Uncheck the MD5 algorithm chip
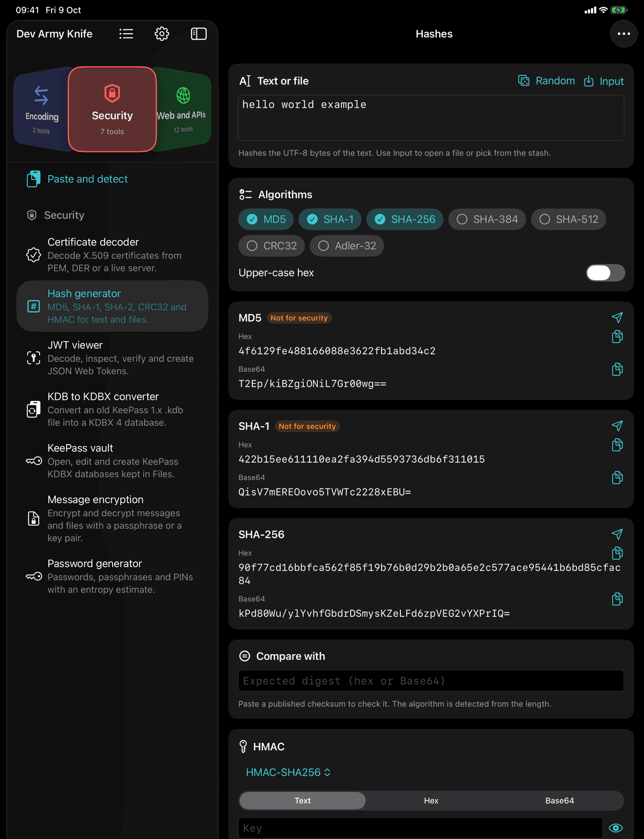 [x=266, y=219]
